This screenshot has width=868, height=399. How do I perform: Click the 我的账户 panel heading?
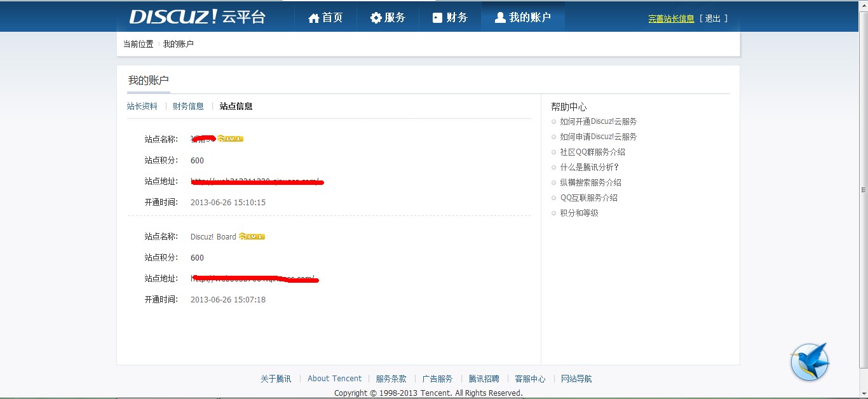[148, 81]
